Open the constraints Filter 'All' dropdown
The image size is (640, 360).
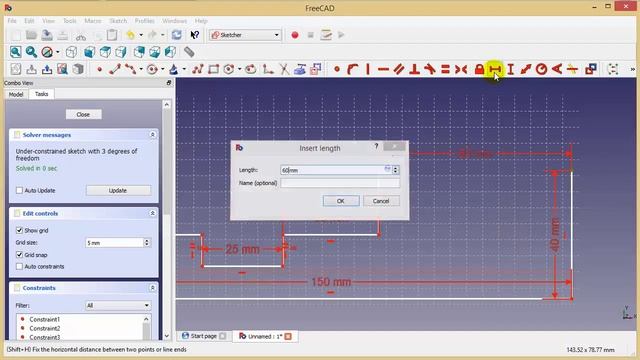point(118,305)
